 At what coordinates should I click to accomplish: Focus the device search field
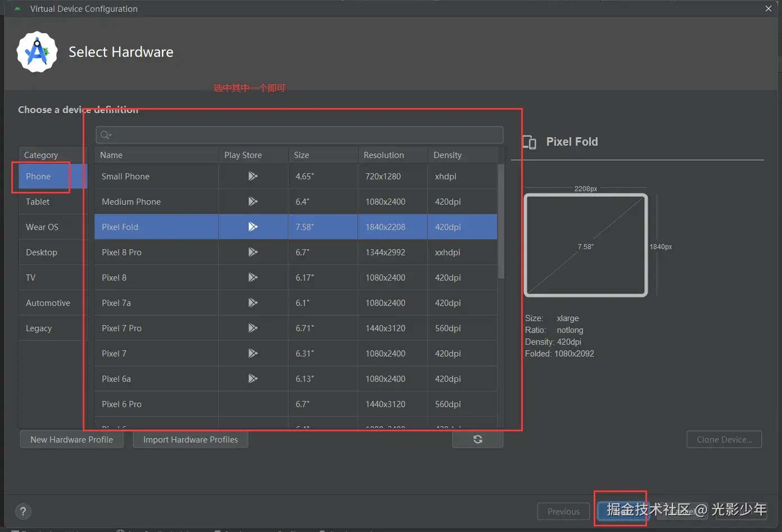pos(299,135)
